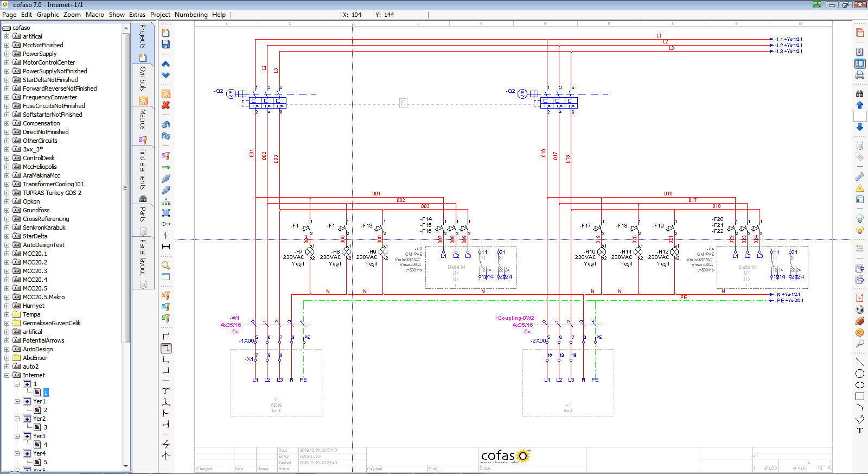
Task: Click the redo arrow icon
Action: click(x=166, y=136)
